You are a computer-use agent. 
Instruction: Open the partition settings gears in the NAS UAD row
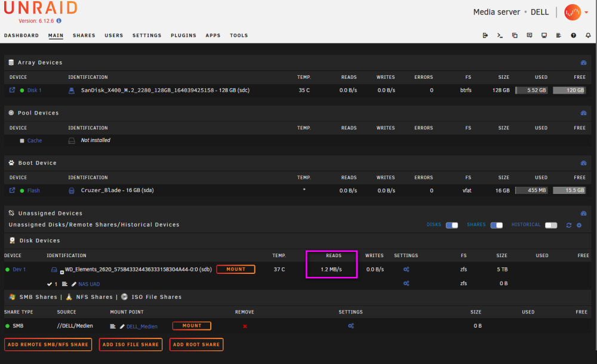point(406,283)
